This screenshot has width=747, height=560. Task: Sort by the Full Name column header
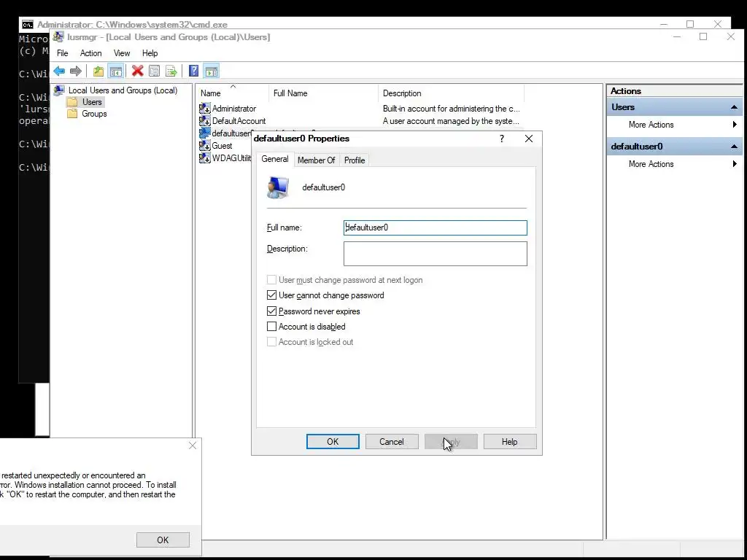(324, 93)
